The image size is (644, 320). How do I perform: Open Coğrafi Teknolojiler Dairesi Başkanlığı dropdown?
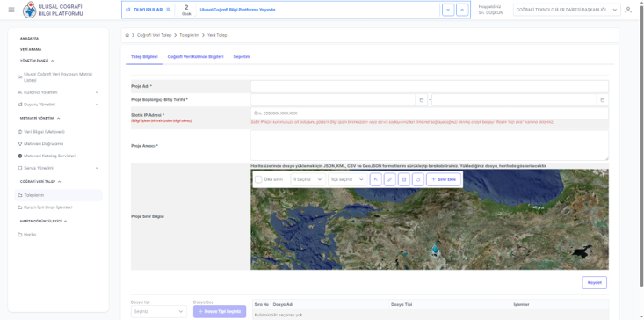coord(567,10)
